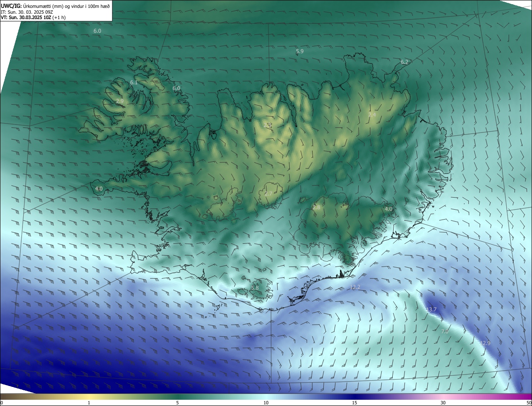This screenshot has height=406, width=532.
Task: Click the 1 tick label on the color scale
Action: (x=89, y=403)
